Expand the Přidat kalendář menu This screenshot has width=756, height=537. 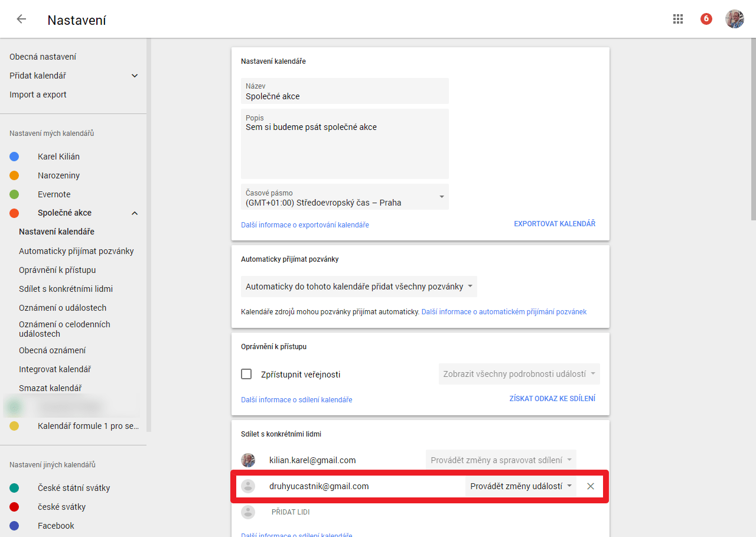click(135, 76)
